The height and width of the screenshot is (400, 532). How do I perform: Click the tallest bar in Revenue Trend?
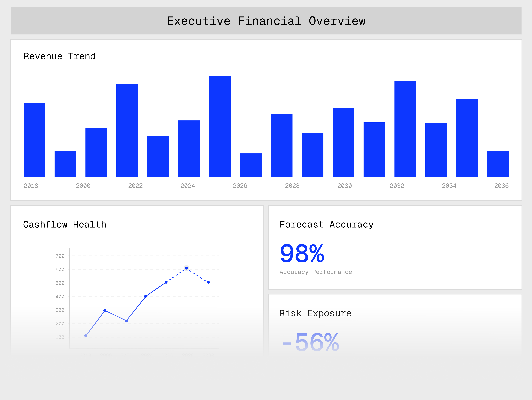click(x=220, y=127)
